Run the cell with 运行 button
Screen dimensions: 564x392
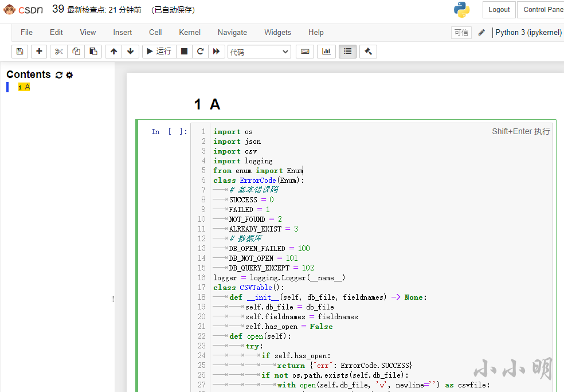point(159,52)
